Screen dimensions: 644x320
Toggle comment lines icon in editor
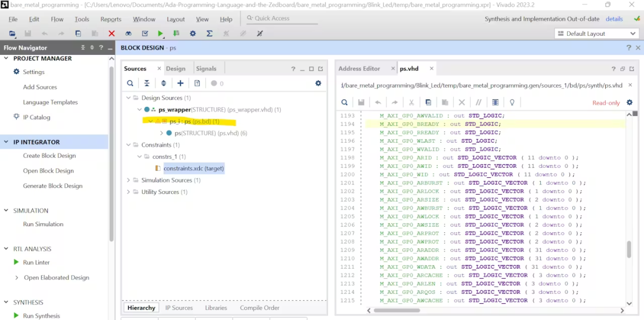click(478, 102)
